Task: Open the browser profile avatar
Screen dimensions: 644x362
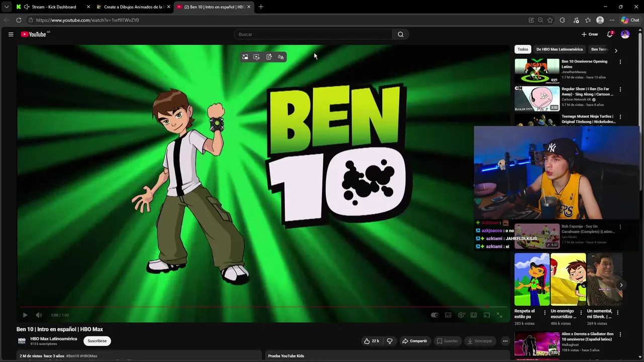Action: click(x=600, y=20)
